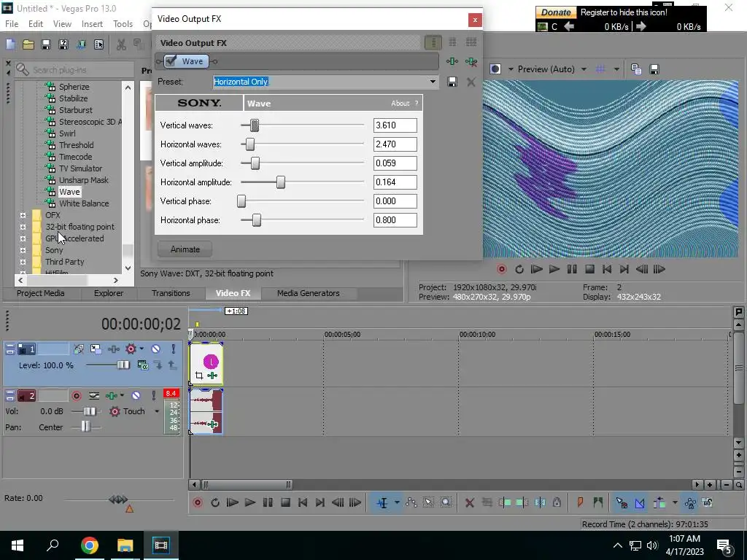Click the New Project toolbar icon
Viewport: 747px width, 560px height.
tap(10, 44)
